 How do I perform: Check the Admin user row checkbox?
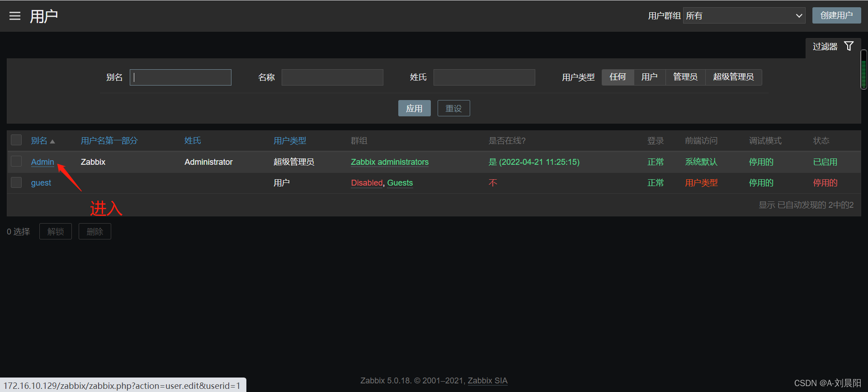[x=16, y=162]
